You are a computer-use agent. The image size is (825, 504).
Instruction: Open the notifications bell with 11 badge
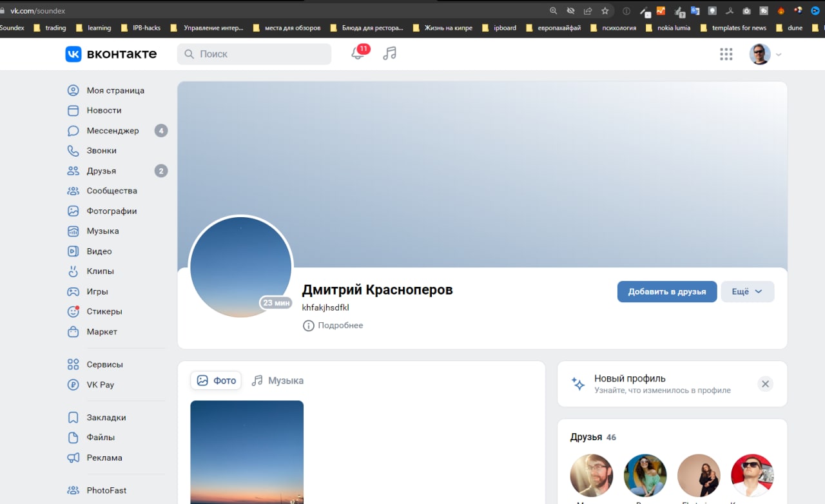coord(358,53)
